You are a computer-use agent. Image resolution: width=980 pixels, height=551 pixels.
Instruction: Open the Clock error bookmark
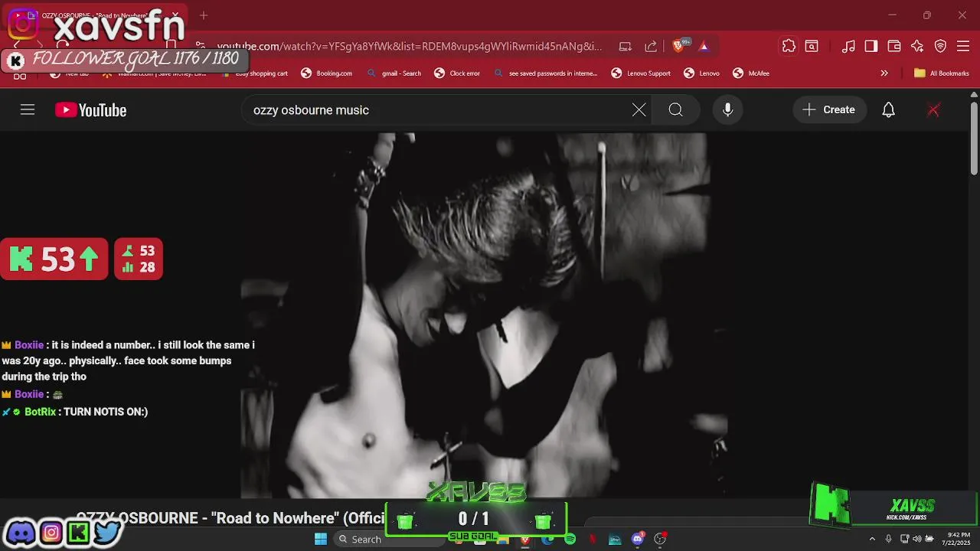457,73
